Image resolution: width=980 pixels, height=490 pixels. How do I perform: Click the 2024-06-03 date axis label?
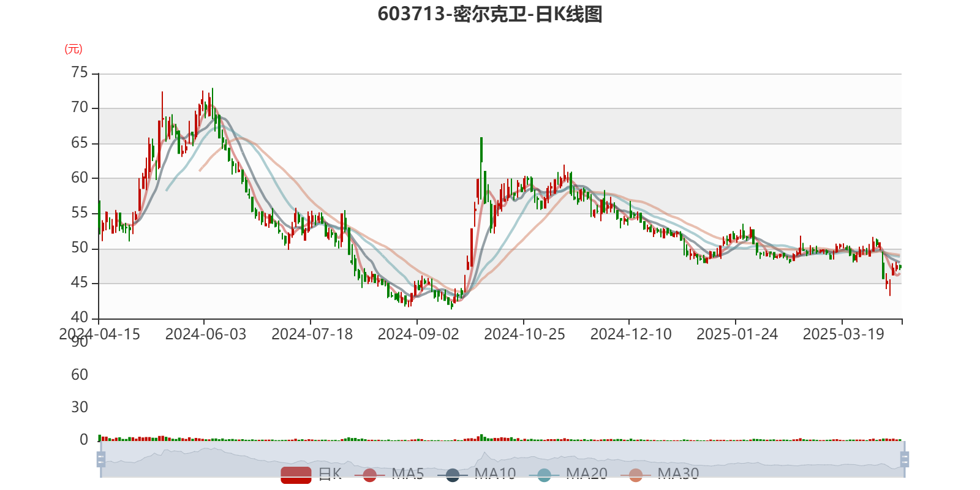tap(206, 334)
